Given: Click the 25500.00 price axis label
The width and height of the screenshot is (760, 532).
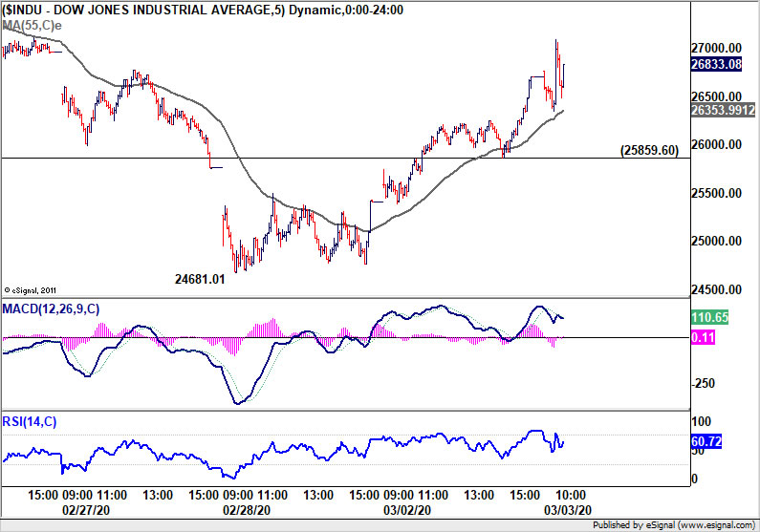Looking at the screenshot, I should (x=716, y=193).
